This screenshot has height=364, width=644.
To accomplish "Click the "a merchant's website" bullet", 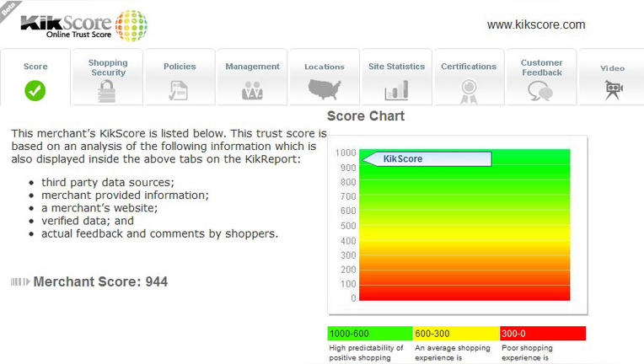I will (x=99, y=207).
